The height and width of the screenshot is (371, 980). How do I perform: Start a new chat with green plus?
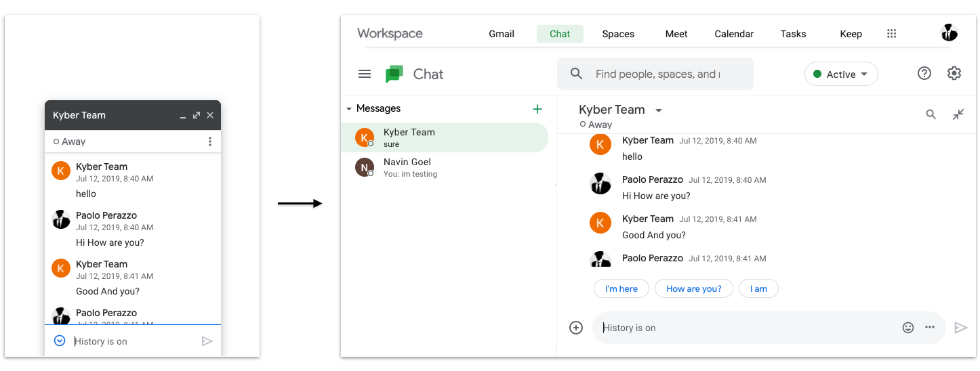click(537, 108)
